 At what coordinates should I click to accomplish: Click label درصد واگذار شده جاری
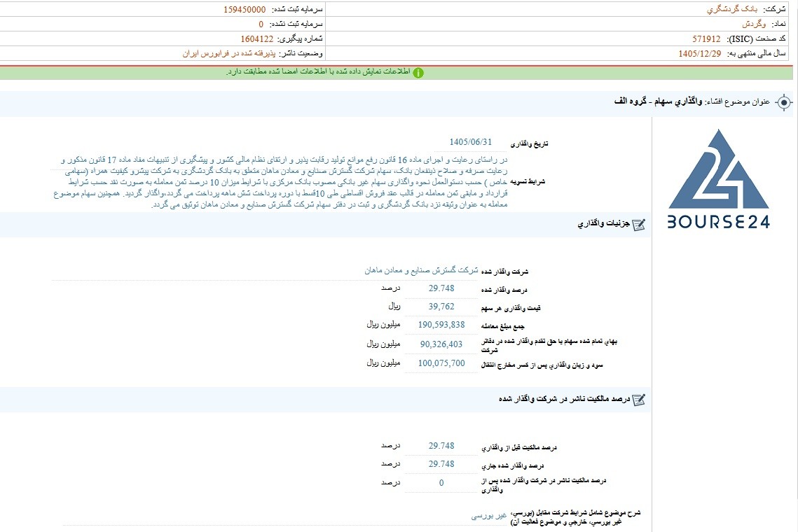point(512,465)
